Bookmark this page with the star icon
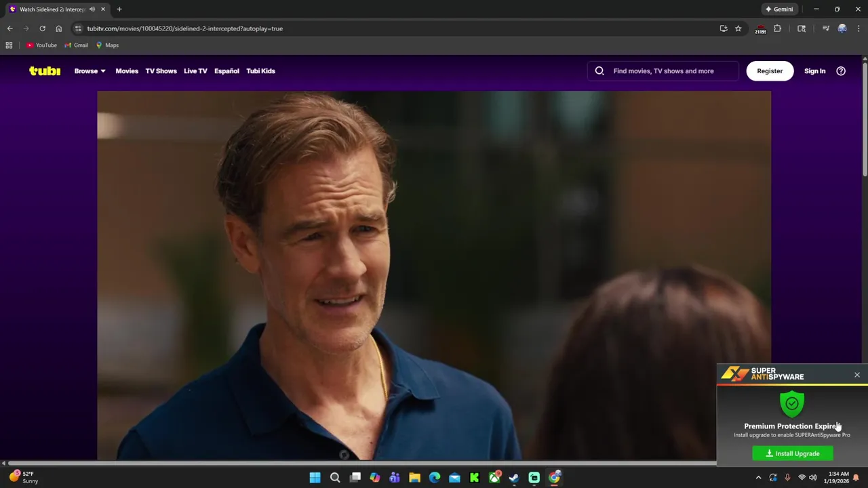This screenshot has width=868, height=488. (738, 28)
